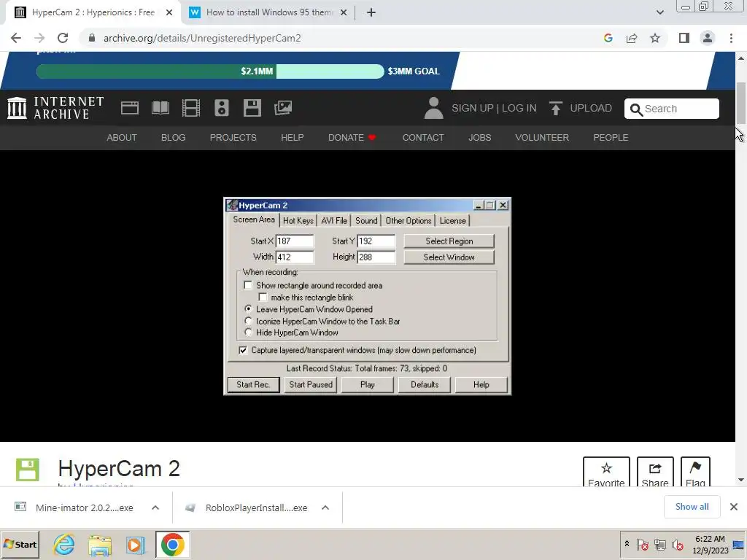Open the Internet Archive audio speaker icon

pos(222,108)
